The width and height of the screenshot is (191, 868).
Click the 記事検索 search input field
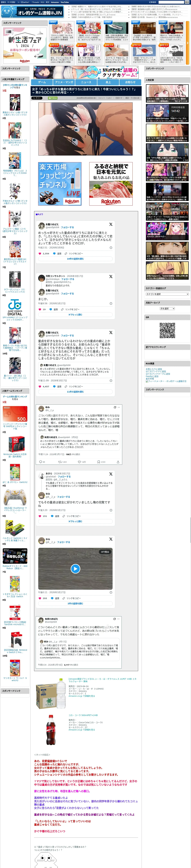point(171,2)
